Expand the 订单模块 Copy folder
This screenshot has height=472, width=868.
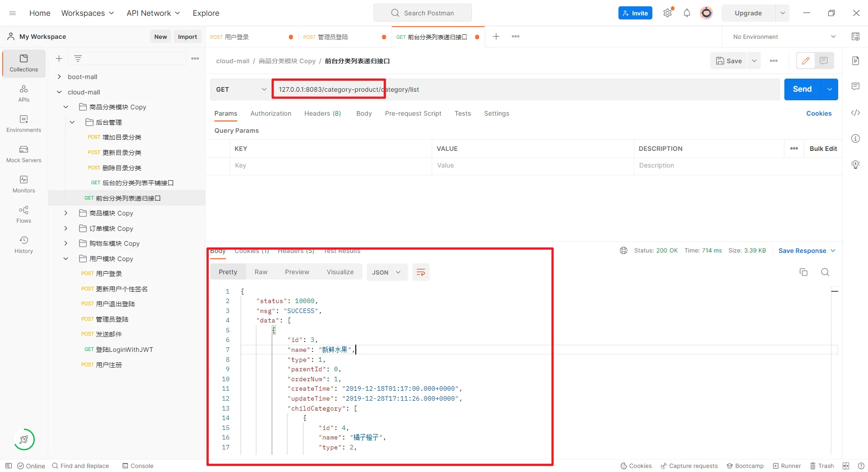pyautogui.click(x=66, y=229)
